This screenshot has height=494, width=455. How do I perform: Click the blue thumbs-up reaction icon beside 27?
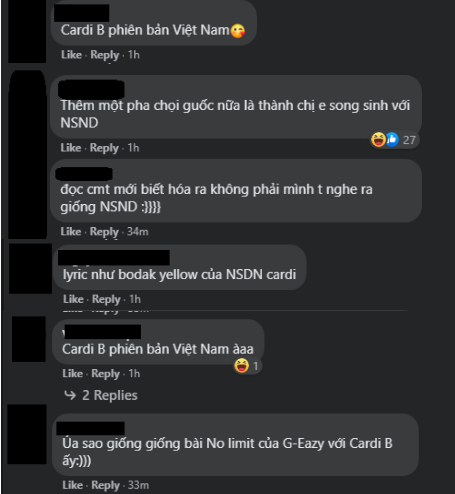tap(392, 140)
